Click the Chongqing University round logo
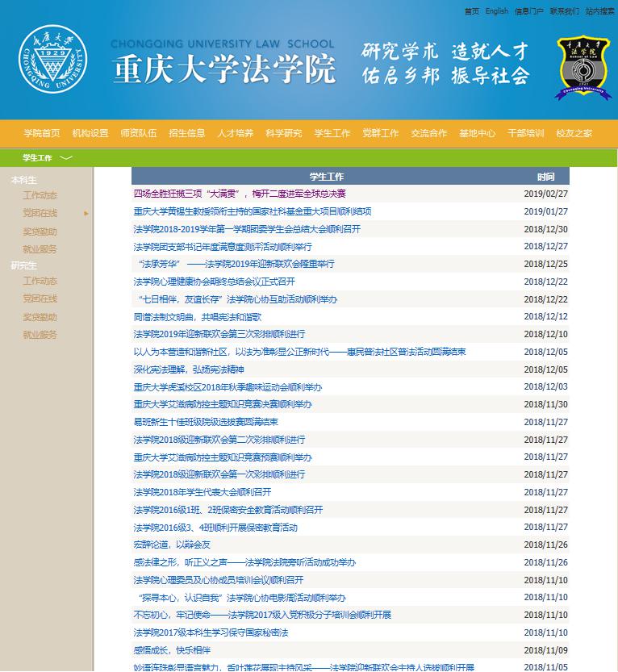The height and width of the screenshot is (672, 618). (x=51, y=62)
